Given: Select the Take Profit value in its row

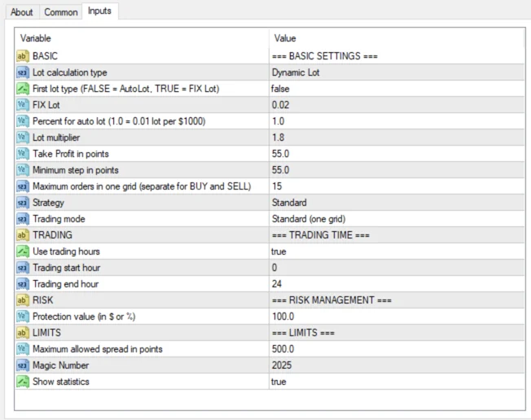Looking at the screenshot, I should click(397, 154).
